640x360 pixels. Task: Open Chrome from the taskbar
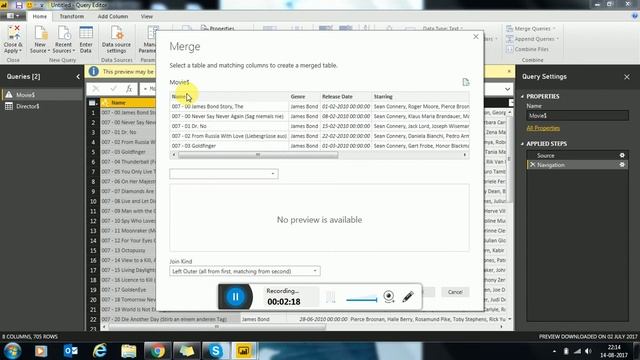(157, 351)
